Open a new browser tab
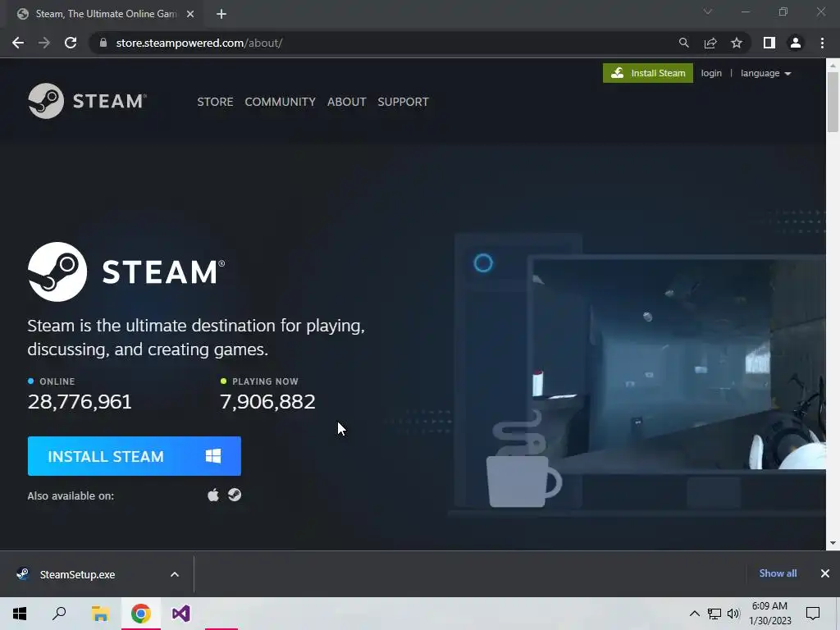 [x=221, y=14]
